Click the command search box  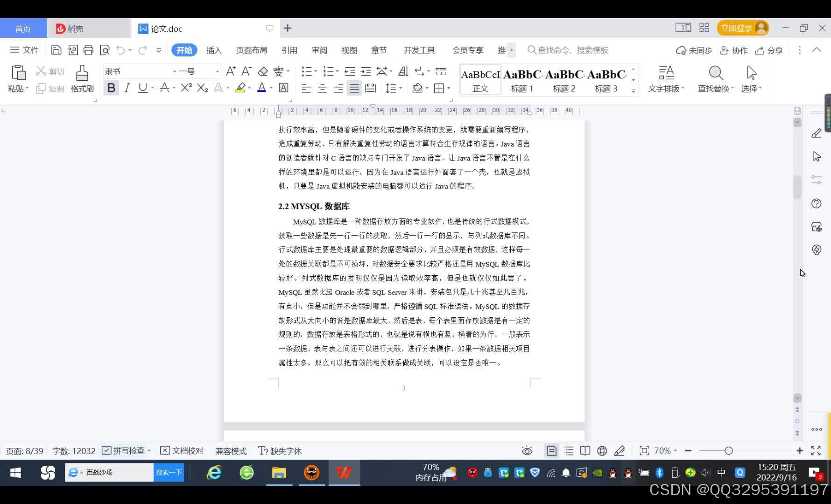[x=569, y=50]
